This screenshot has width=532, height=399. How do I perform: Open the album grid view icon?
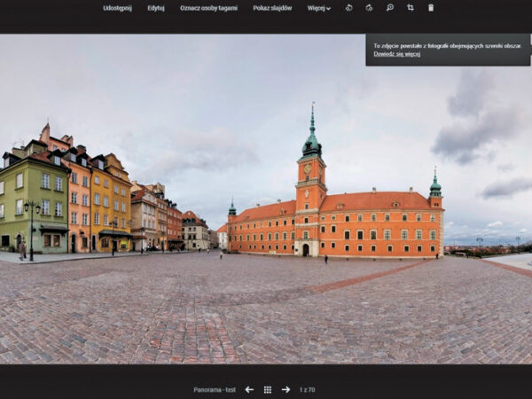click(268, 389)
